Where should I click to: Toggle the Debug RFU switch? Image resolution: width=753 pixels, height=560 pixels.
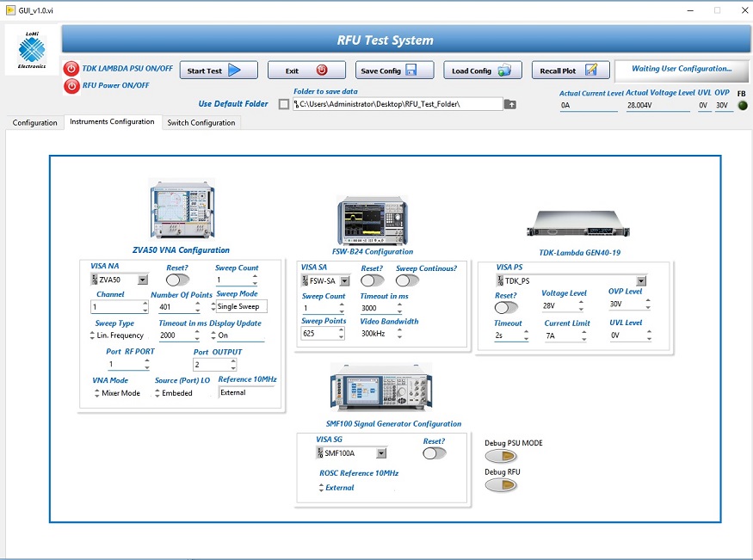coord(501,485)
